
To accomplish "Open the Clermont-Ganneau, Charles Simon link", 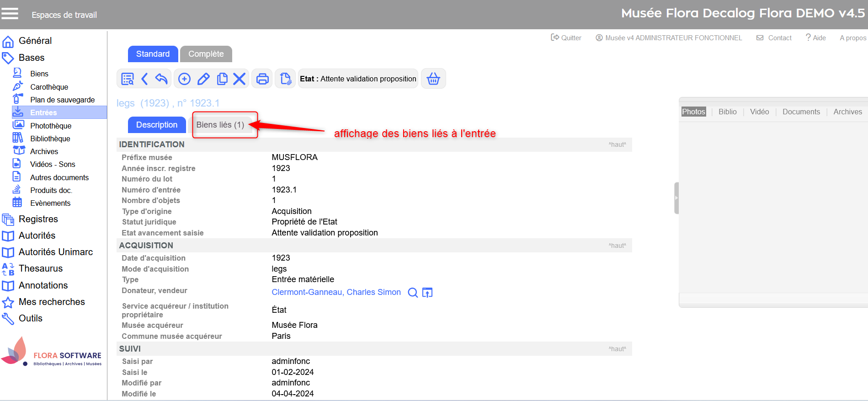I will coord(336,292).
